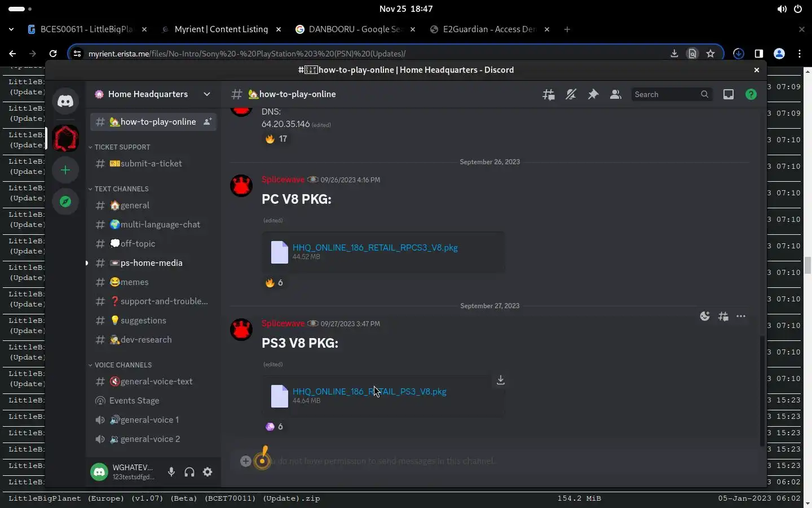Open Discord help question mark icon
The image size is (812, 508).
click(x=751, y=95)
